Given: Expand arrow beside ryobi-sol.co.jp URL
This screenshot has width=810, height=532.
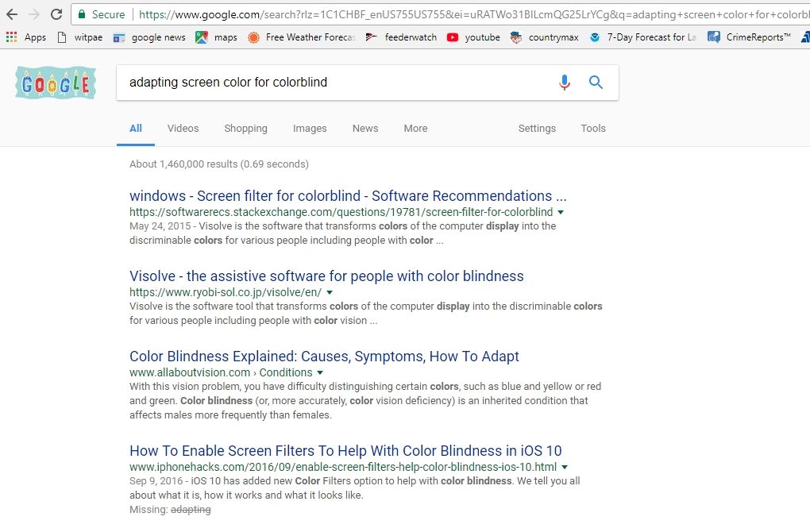Looking at the screenshot, I should [x=330, y=292].
